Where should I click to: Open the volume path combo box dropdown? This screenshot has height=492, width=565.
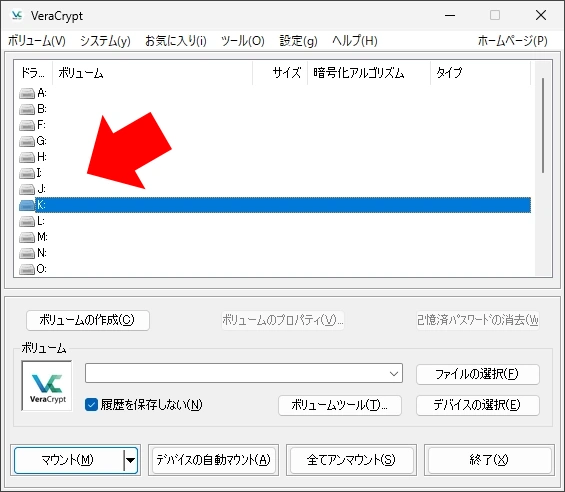pyautogui.click(x=394, y=373)
